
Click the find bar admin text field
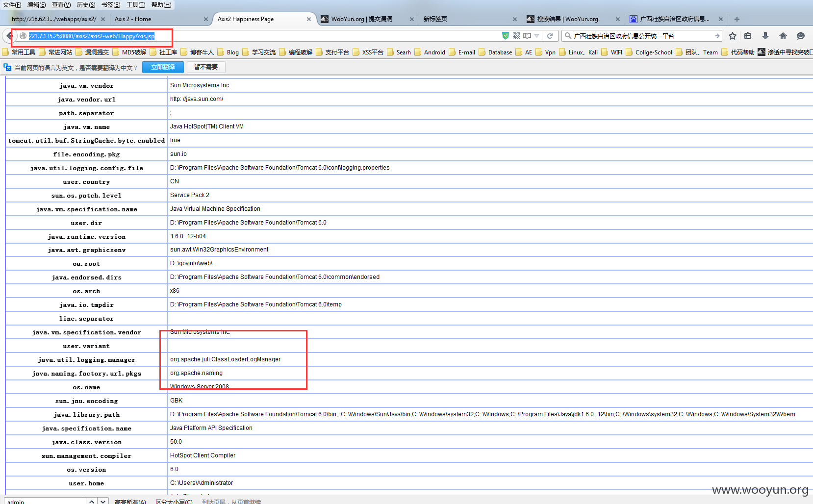pyautogui.click(x=45, y=501)
